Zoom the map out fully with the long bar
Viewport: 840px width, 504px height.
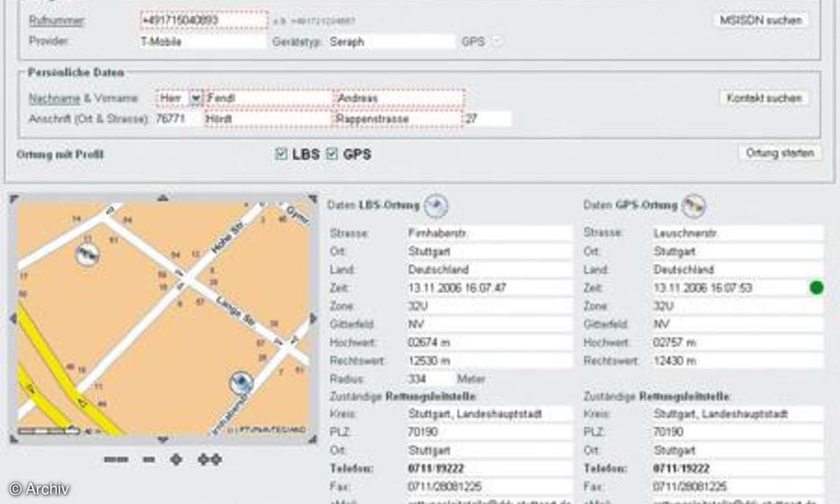click(x=115, y=460)
